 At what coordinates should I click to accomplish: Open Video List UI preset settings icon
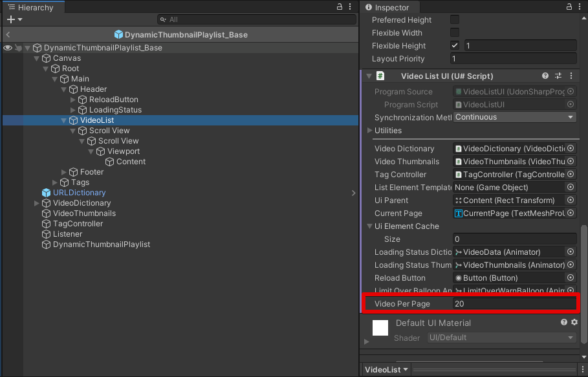(x=558, y=76)
